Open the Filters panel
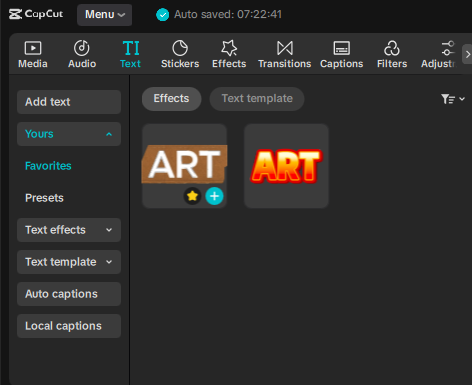Viewport: 472px width, 385px height. [392, 54]
